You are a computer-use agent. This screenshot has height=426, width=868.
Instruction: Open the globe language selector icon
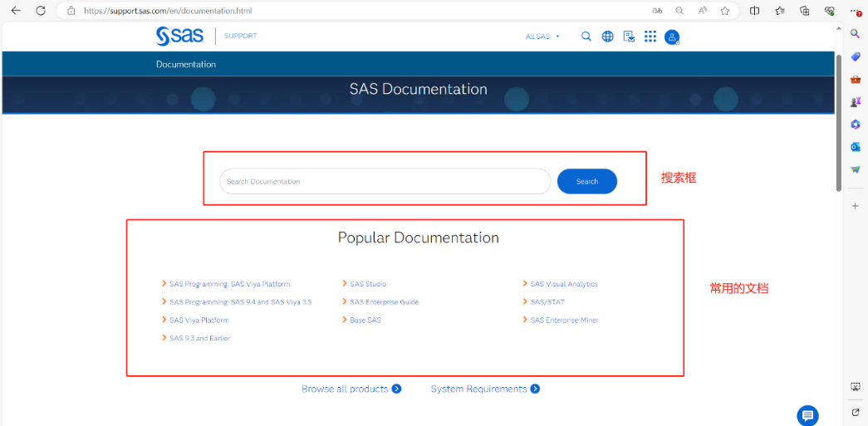click(x=608, y=37)
